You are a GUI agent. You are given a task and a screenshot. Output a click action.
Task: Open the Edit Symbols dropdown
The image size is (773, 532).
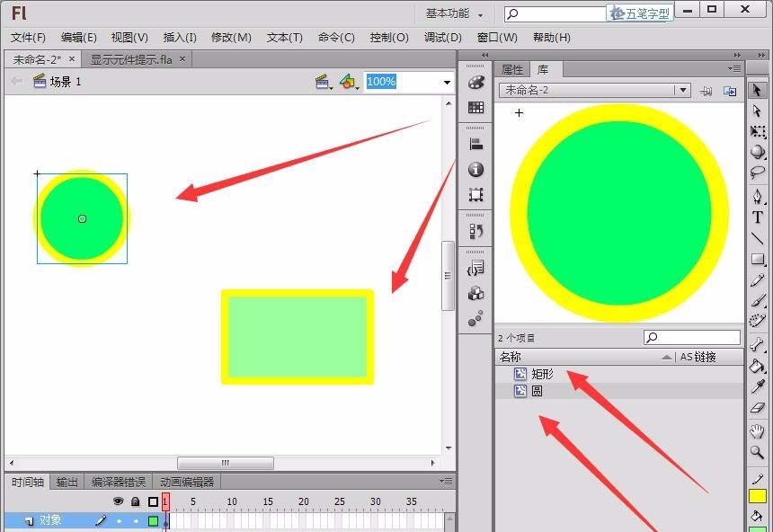coord(349,82)
